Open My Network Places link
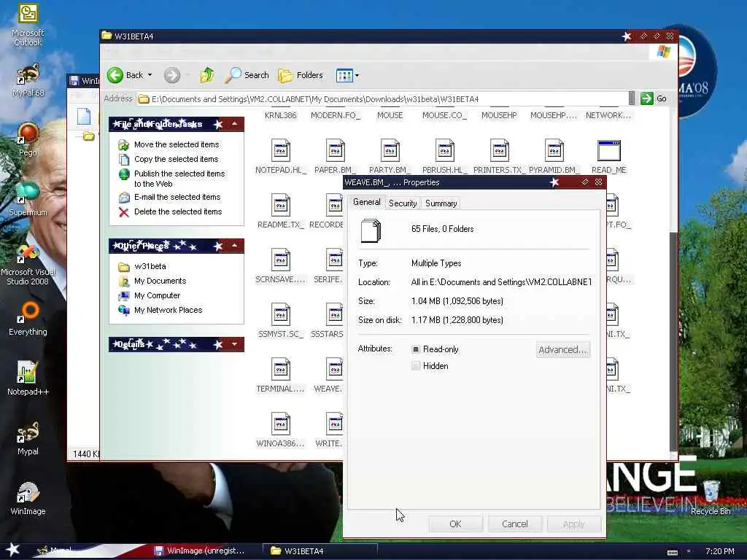This screenshot has height=560, width=747. tap(169, 310)
